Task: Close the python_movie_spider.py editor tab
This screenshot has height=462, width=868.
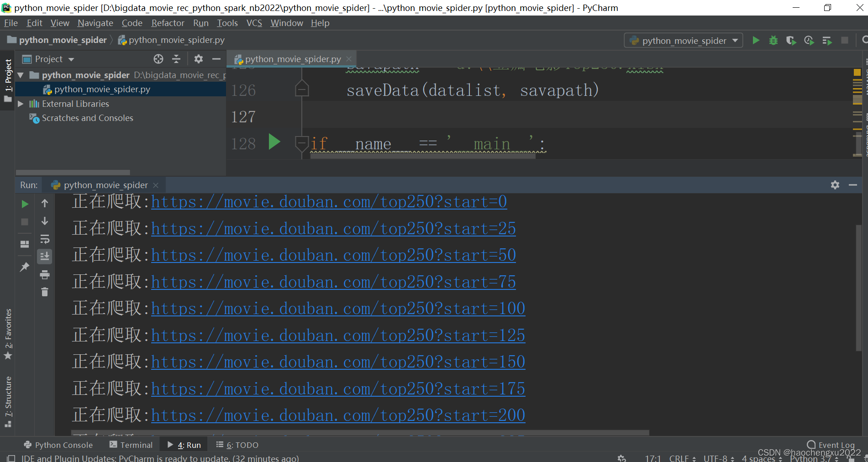Action: pos(349,59)
